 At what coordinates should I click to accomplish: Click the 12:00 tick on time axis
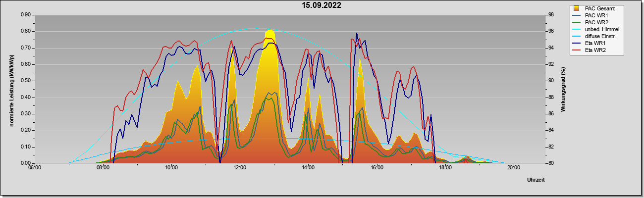tap(240, 167)
